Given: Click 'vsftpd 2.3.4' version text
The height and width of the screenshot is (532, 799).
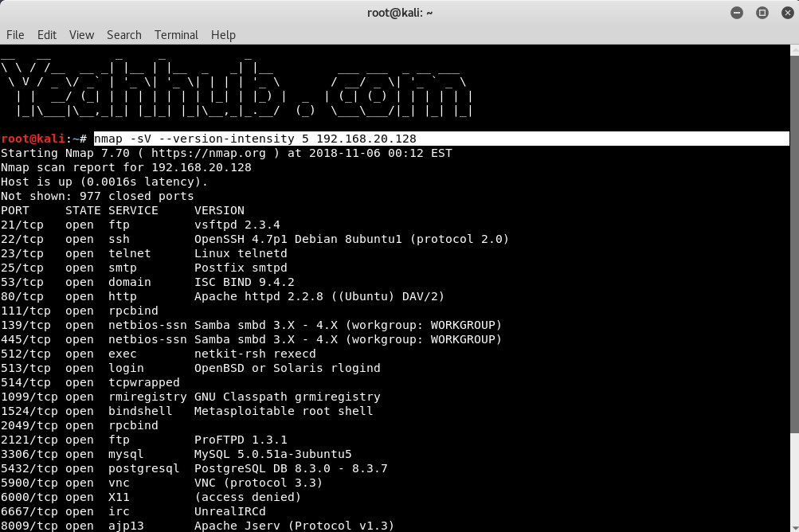Looking at the screenshot, I should [237, 225].
